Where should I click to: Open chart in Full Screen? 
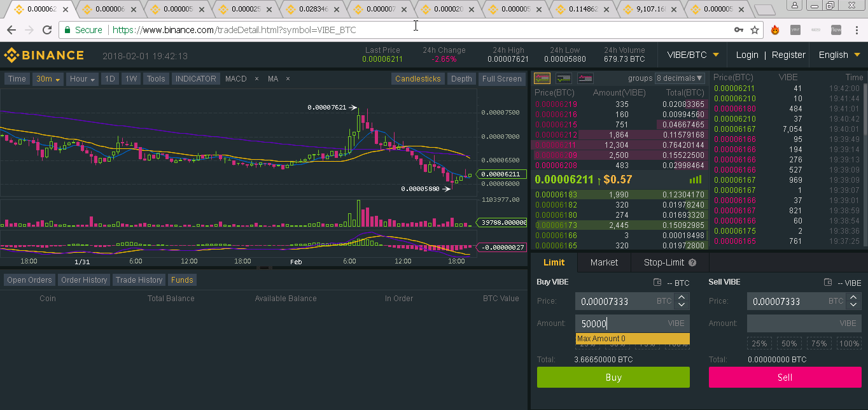coord(501,79)
